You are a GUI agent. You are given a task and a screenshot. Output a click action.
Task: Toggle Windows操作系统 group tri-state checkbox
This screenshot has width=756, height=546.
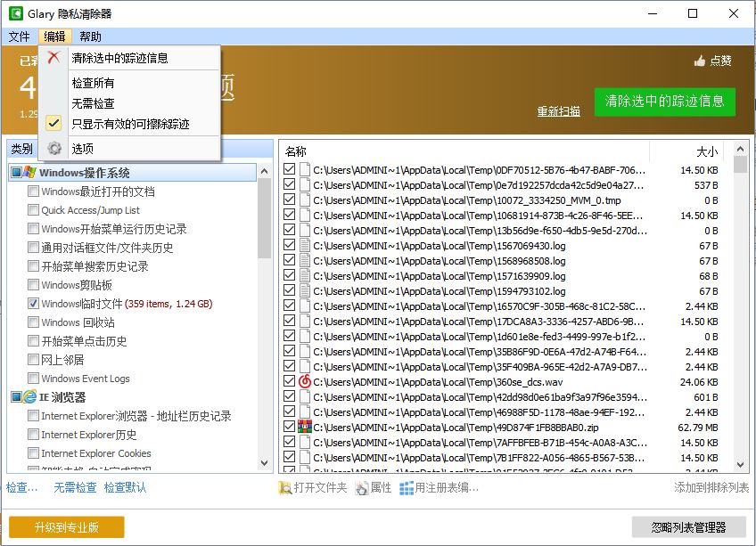click(x=16, y=172)
